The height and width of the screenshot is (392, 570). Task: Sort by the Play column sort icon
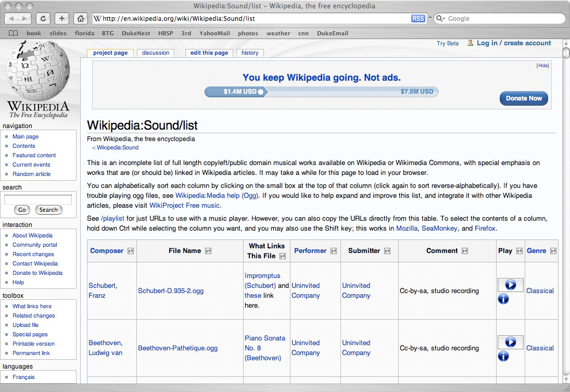click(x=520, y=251)
